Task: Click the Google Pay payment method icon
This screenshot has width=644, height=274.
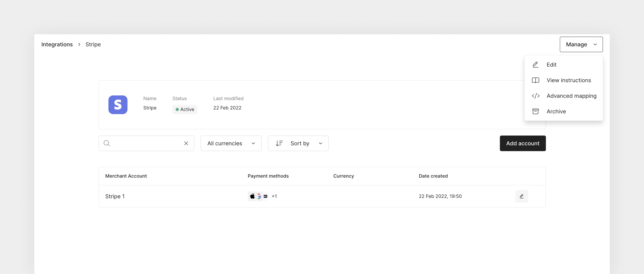Action: click(x=259, y=196)
